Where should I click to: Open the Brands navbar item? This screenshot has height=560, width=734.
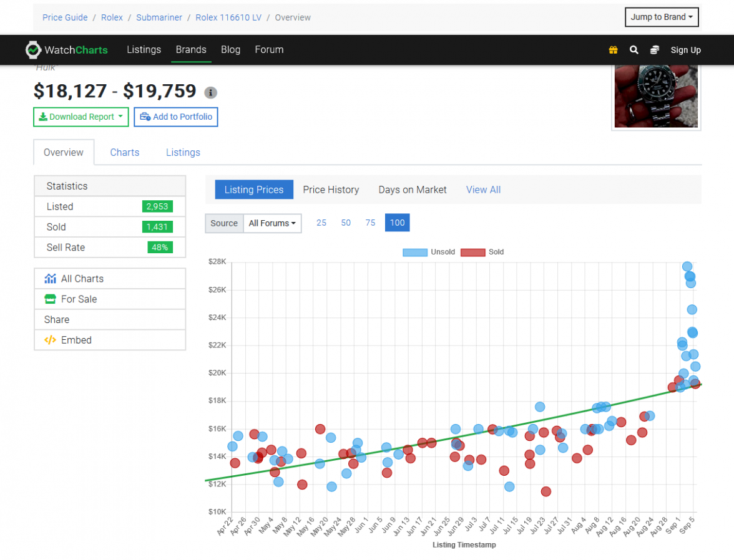coord(191,50)
